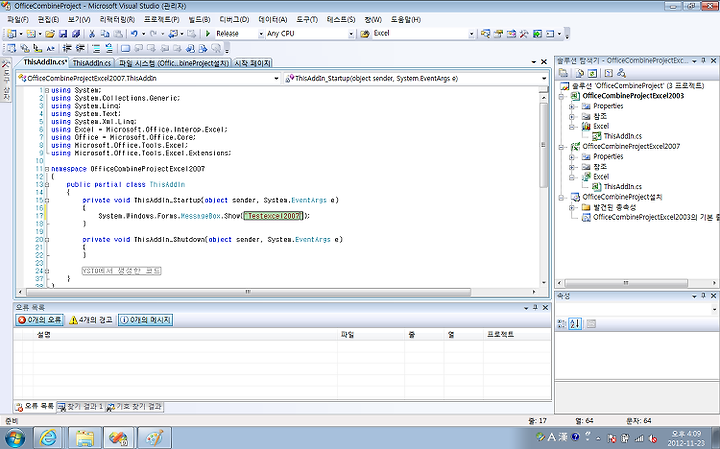This screenshot has height=449, width=720.
Task: Click the Parameter Info icon
Action: pos(25,49)
